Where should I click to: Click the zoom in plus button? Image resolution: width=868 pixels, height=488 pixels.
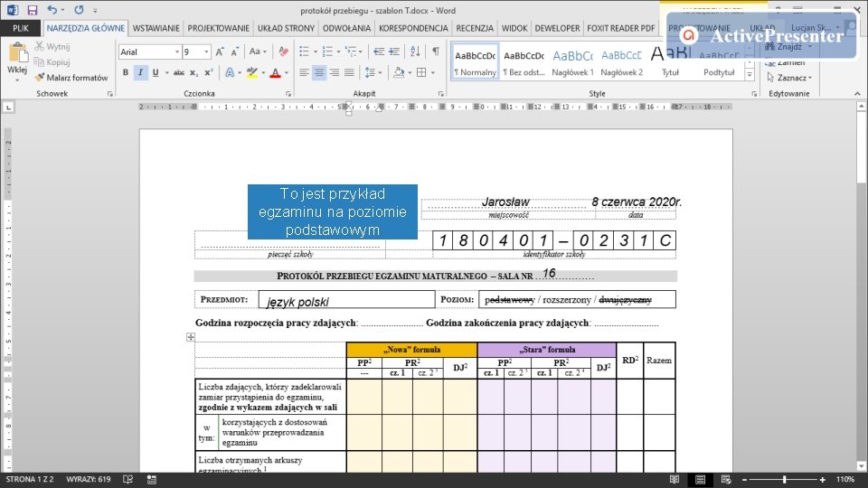pyautogui.click(x=823, y=480)
